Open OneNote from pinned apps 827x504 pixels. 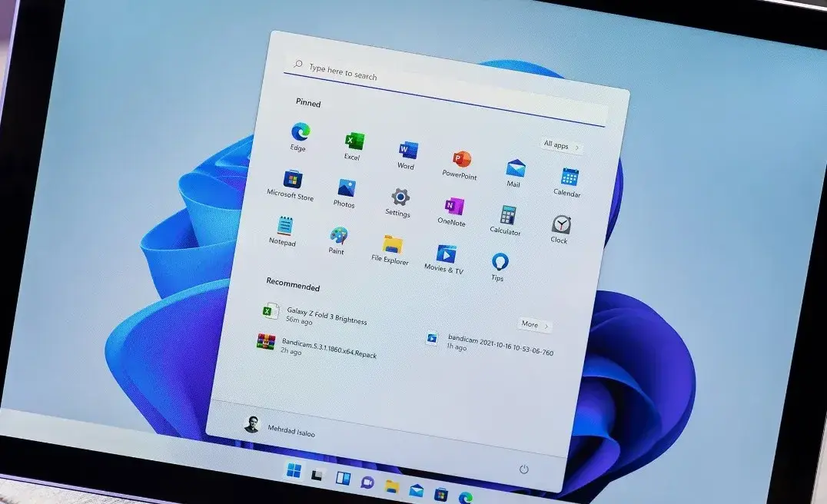tap(453, 207)
